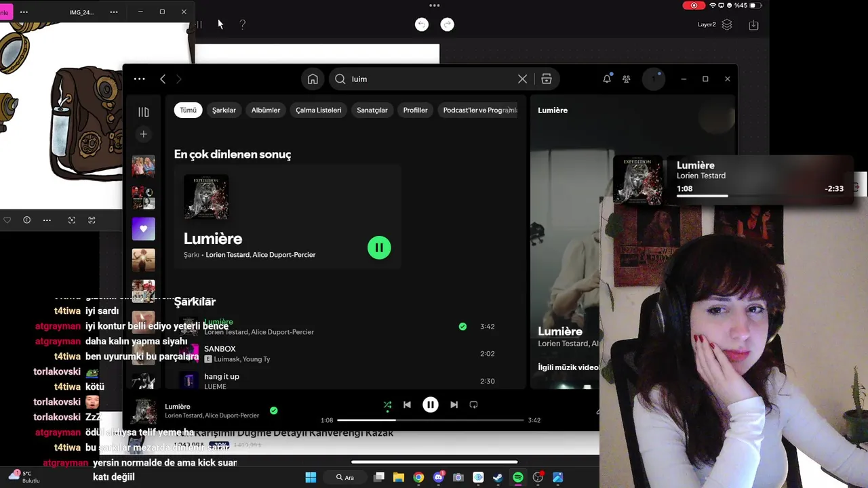Open more options in photo viewer bottom bar
868x488 pixels.
(47, 220)
